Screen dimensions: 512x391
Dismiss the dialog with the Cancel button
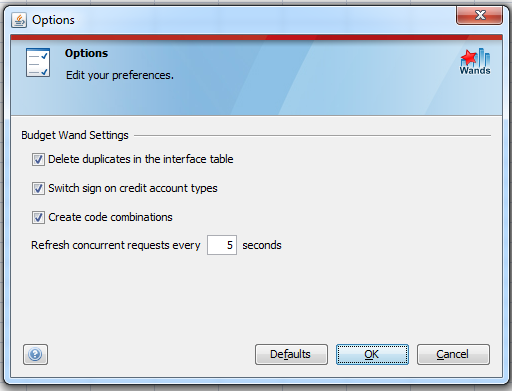coord(453,354)
